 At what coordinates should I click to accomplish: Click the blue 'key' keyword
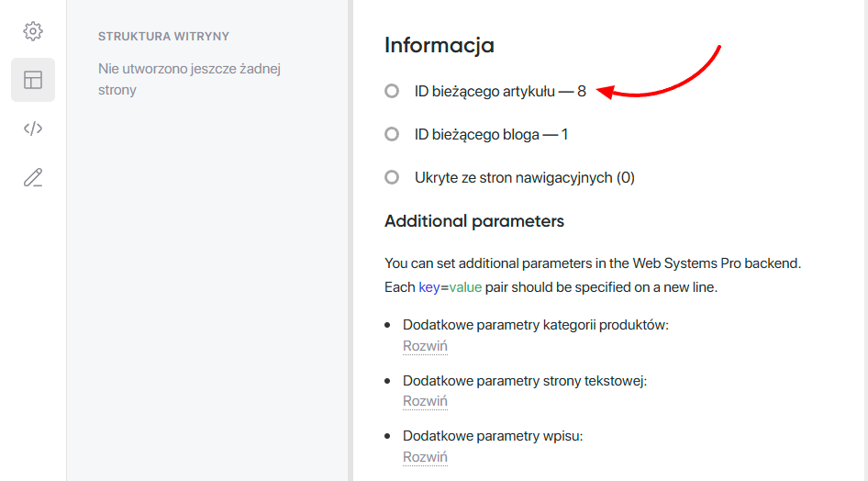(x=428, y=287)
